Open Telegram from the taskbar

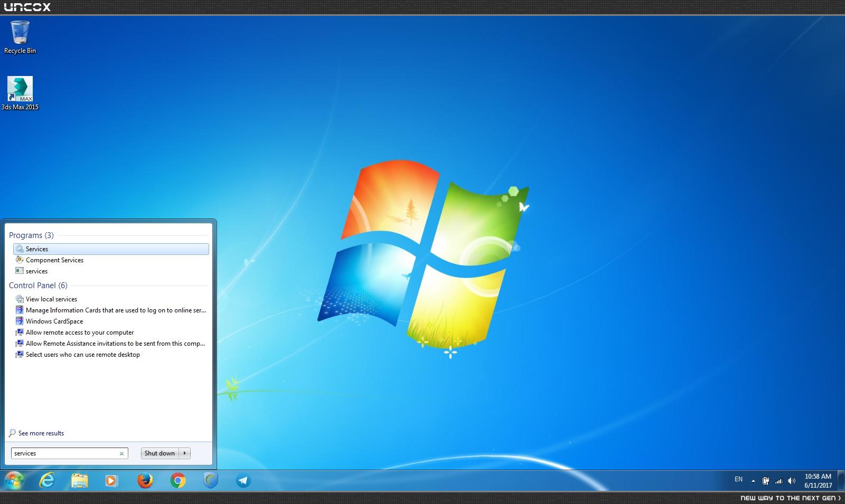[x=243, y=481]
